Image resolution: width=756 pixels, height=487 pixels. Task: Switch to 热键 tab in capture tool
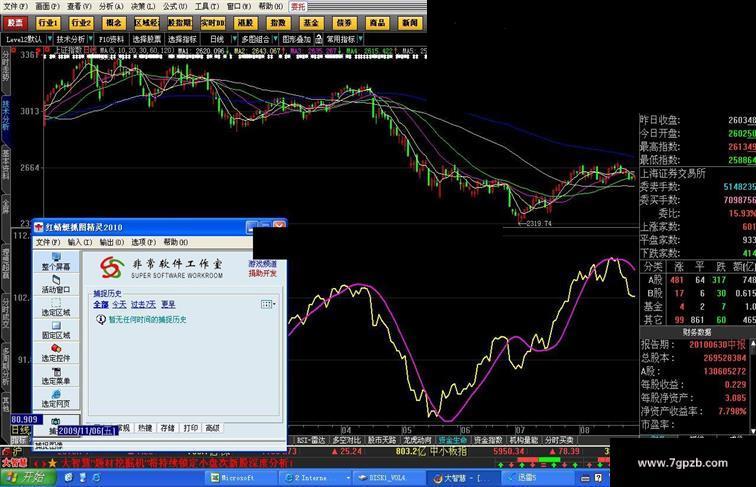pos(145,428)
